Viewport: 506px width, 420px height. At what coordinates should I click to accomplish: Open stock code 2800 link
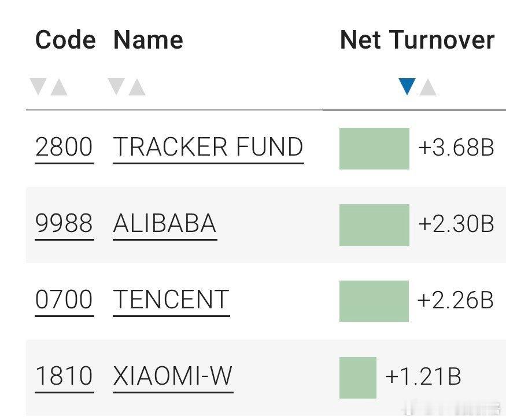coord(64,148)
